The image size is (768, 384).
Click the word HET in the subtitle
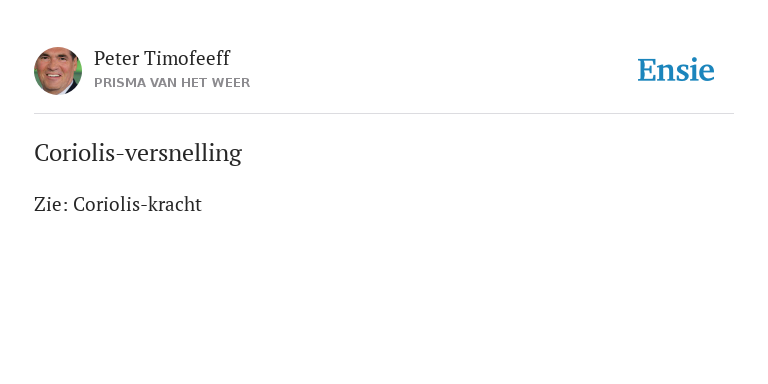pos(193,83)
